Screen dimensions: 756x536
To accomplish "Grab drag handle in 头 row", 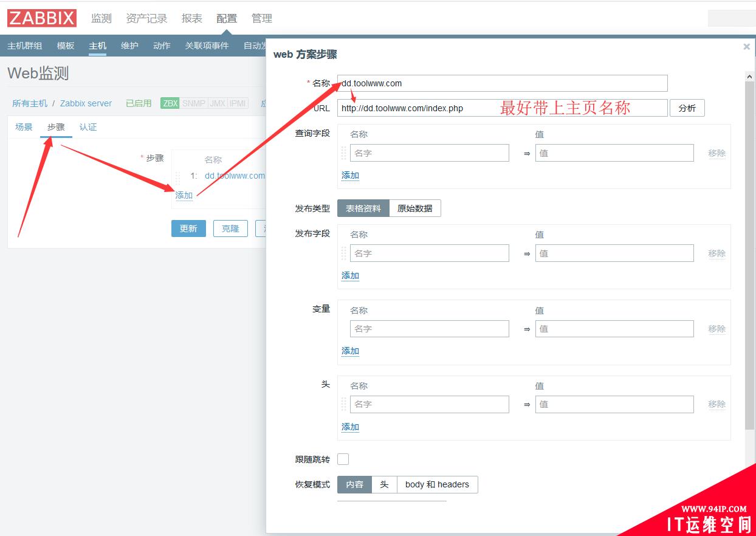I will pyautogui.click(x=343, y=404).
